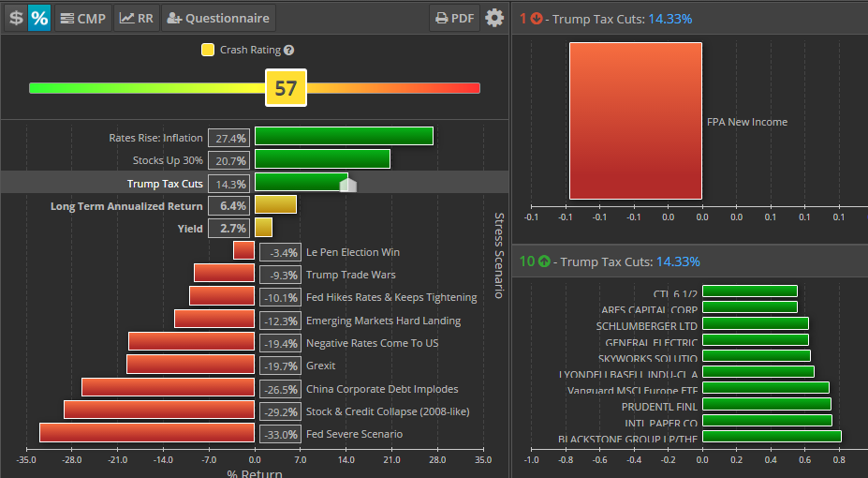This screenshot has width=868, height=478.
Task: Click the red down-arrow losers icon
Action: click(x=537, y=18)
